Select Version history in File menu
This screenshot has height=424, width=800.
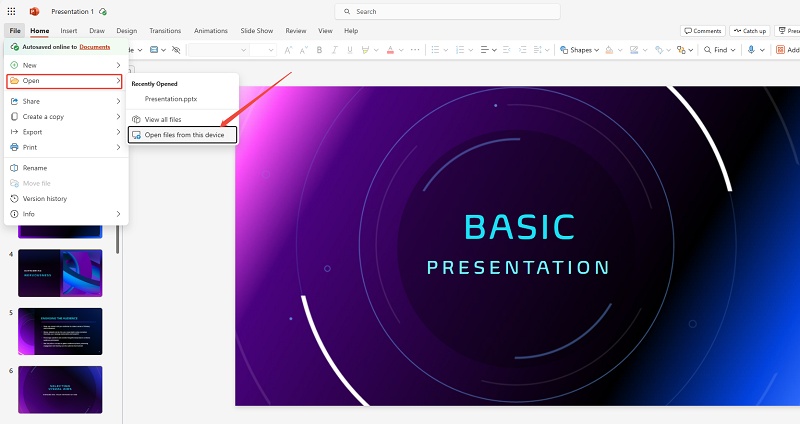[x=45, y=199]
